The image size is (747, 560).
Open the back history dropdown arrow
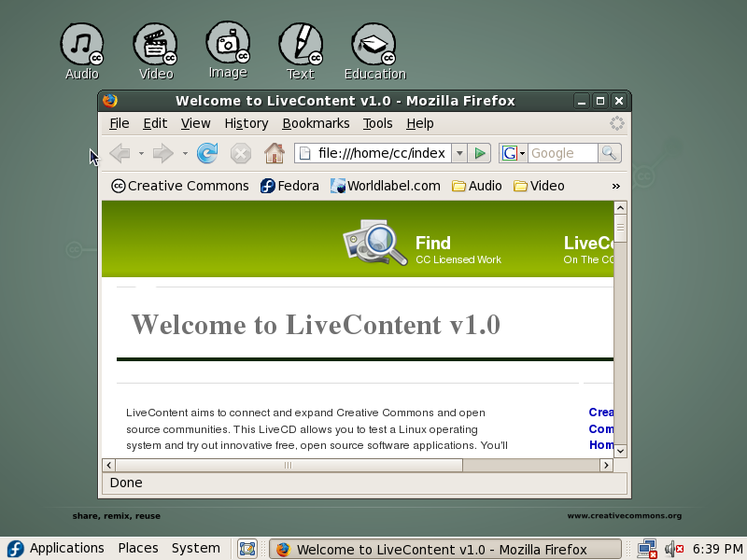142,153
